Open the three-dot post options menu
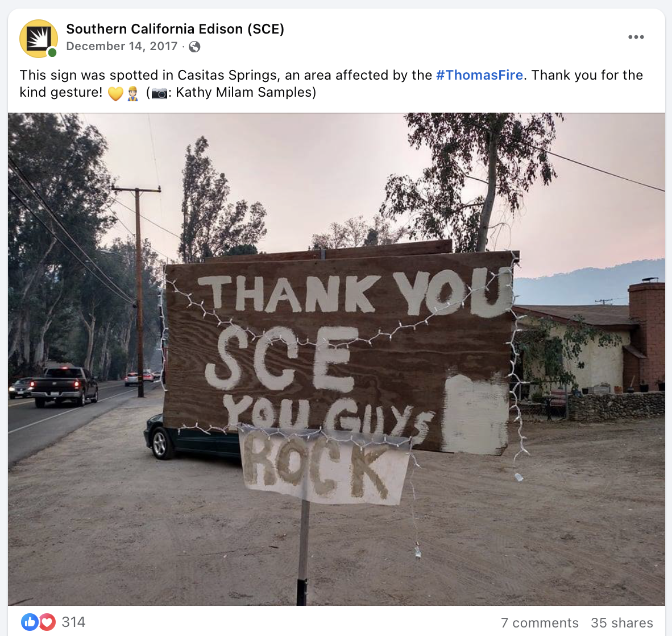The width and height of the screenshot is (672, 636). click(636, 37)
